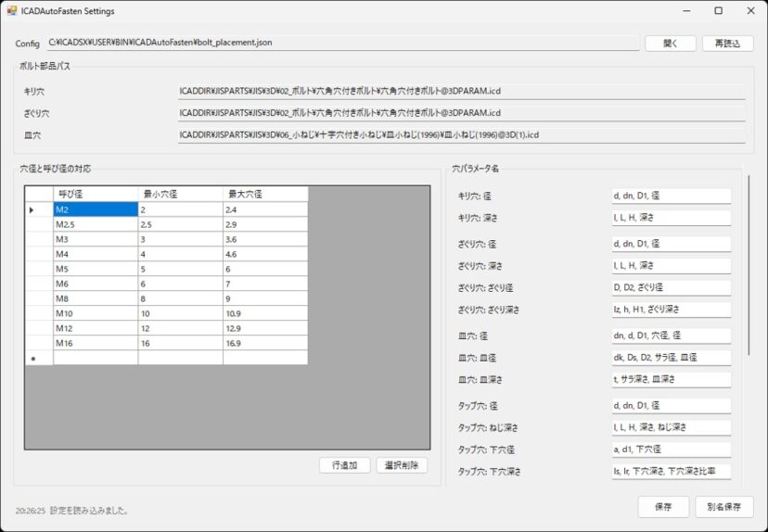Click the 最小穴径 cell of M6 row

click(x=180, y=284)
